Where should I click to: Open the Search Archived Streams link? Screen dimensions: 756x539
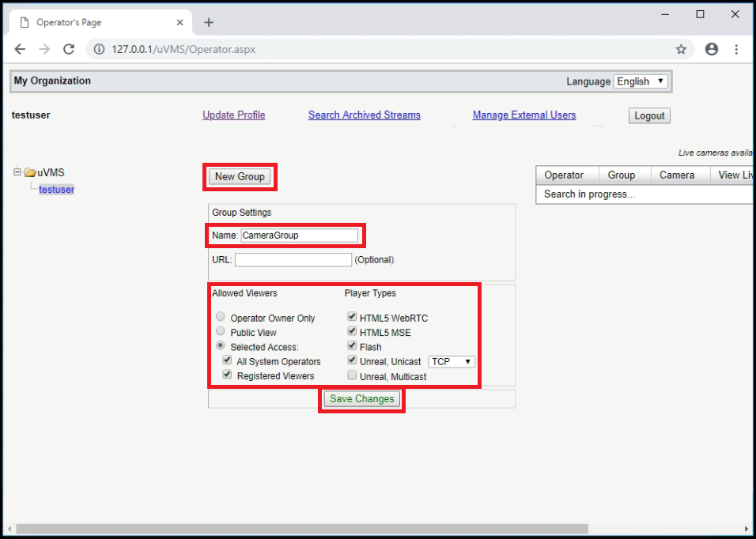(x=365, y=115)
